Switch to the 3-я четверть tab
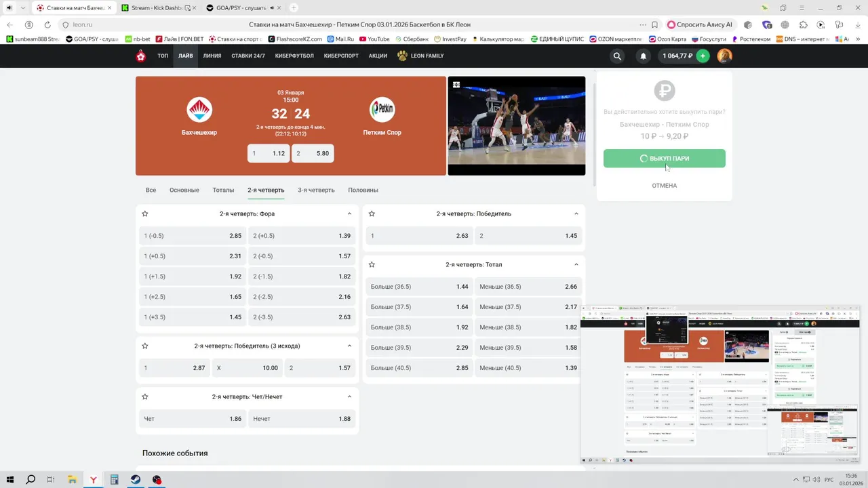868x488 pixels. tap(316, 190)
